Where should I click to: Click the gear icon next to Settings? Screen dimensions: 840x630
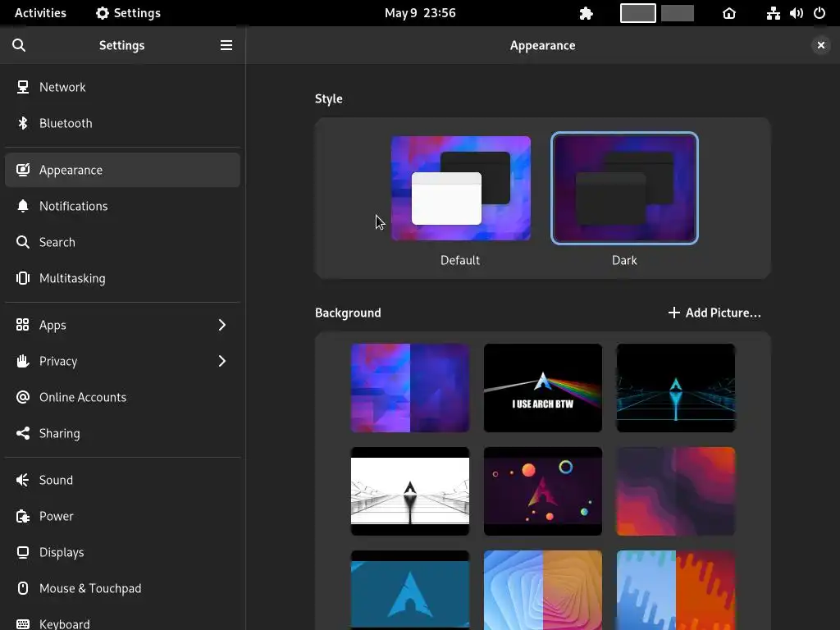point(103,13)
